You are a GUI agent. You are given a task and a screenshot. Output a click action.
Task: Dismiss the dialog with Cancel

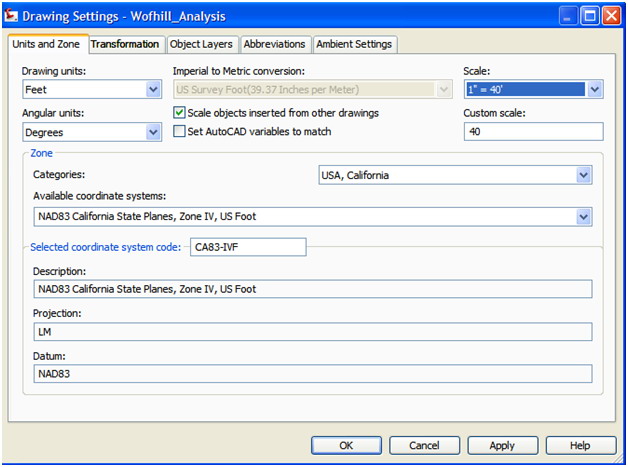point(425,445)
